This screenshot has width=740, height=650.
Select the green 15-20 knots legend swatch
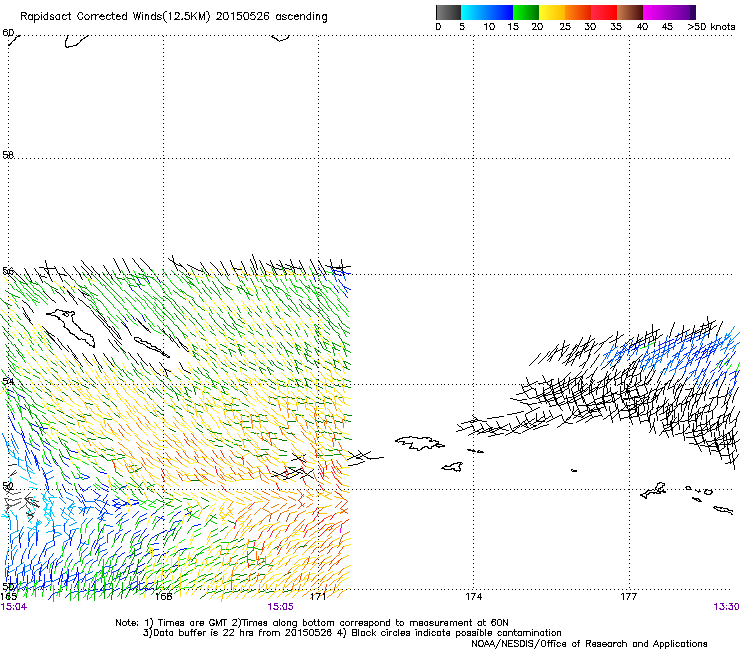point(526,12)
